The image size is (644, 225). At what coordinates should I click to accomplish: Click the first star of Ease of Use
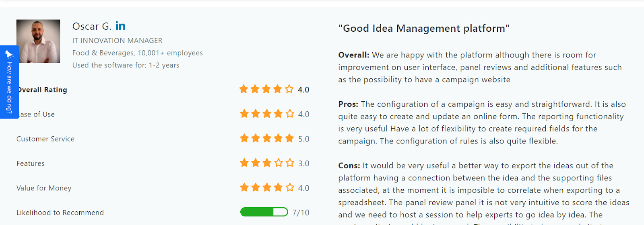pyautogui.click(x=244, y=114)
